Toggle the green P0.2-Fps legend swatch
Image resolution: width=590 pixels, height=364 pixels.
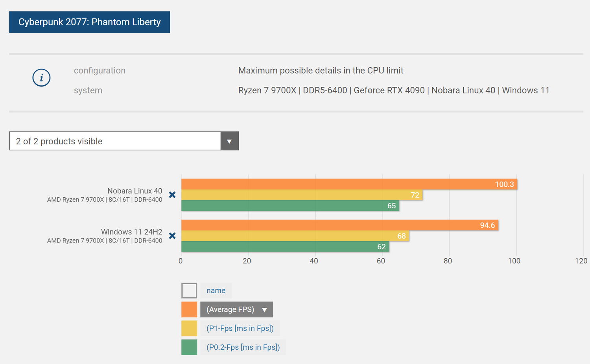click(x=189, y=347)
